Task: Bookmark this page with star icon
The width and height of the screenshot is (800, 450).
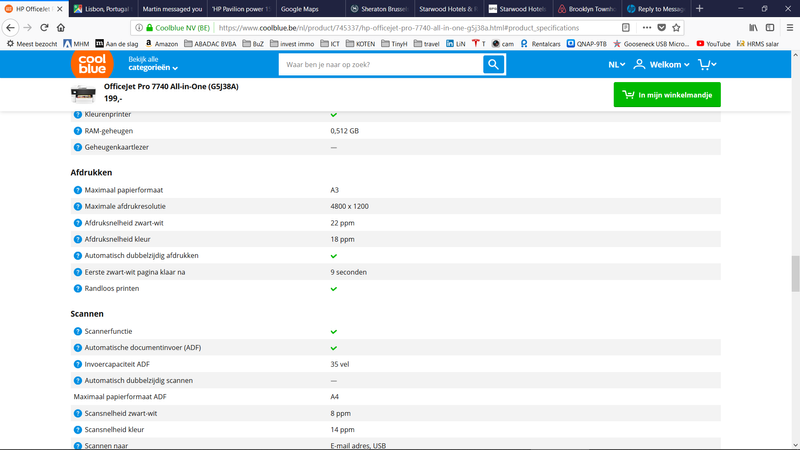Action: tap(676, 28)
